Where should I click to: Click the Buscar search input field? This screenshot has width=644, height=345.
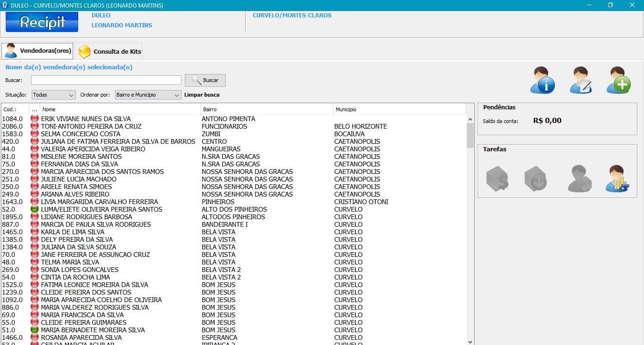(106, 80)
